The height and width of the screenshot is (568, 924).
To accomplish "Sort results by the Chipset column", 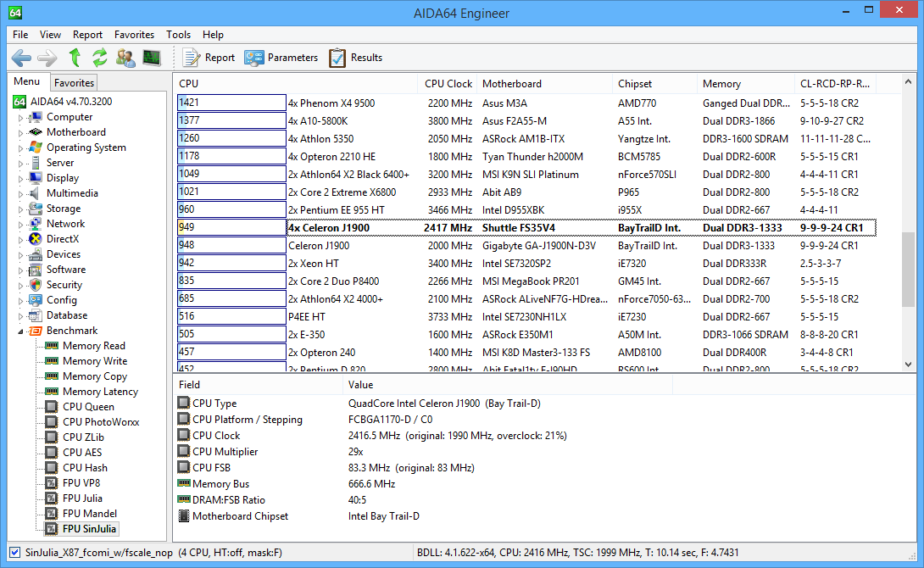I will [x=654, y=84].
